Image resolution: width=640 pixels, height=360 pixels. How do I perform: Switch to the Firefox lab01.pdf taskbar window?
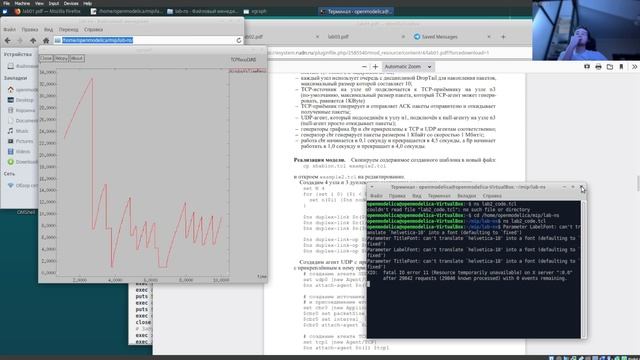coord(47,11)
